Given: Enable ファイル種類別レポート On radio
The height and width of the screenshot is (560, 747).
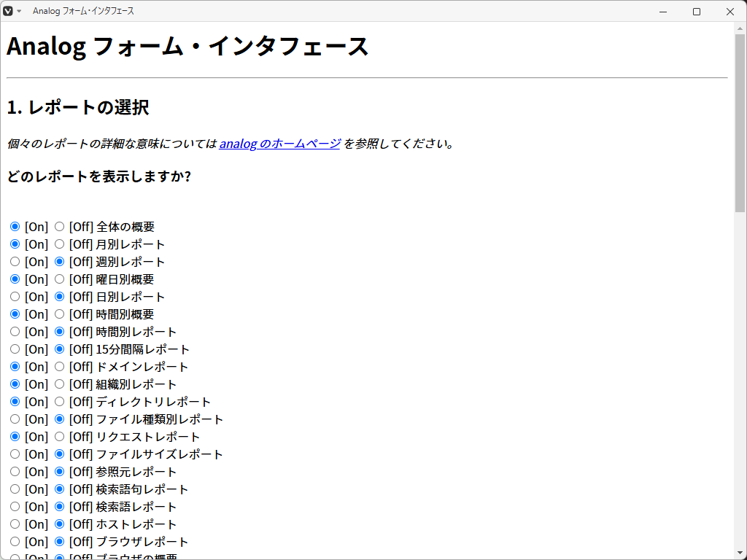Looking at the screenshot, I should (x=15, y=419).
